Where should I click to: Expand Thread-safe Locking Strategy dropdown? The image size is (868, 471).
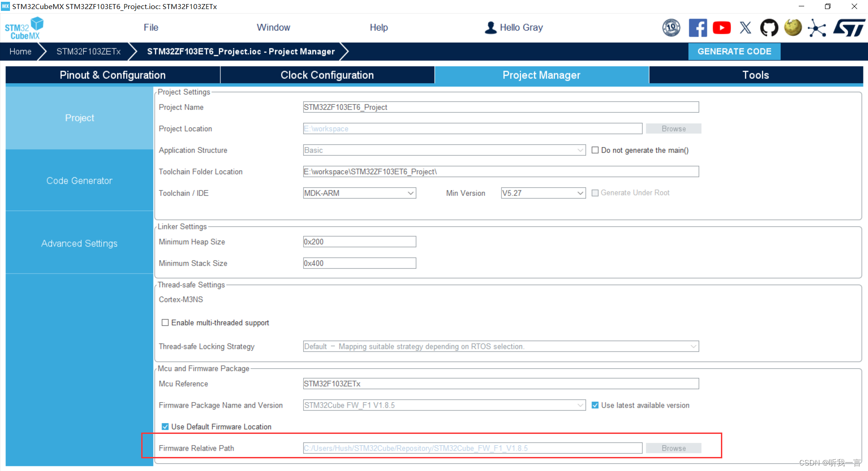click(x=501, y=347)
